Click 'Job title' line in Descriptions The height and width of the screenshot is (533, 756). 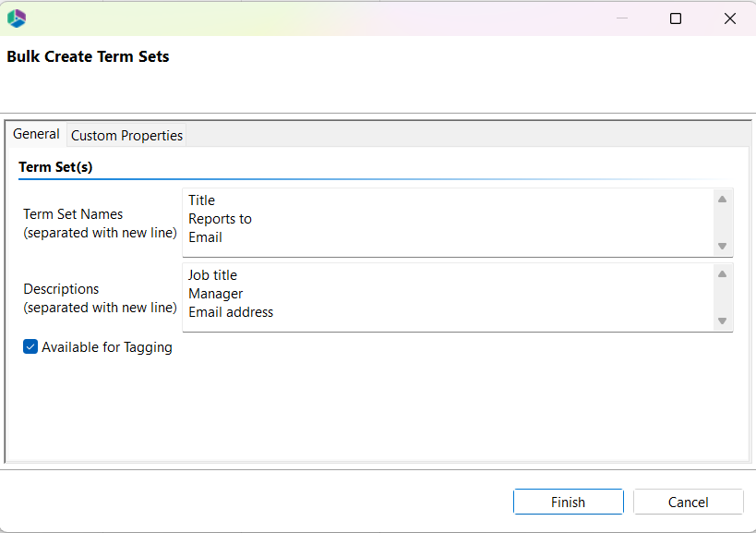pos(212,274)
